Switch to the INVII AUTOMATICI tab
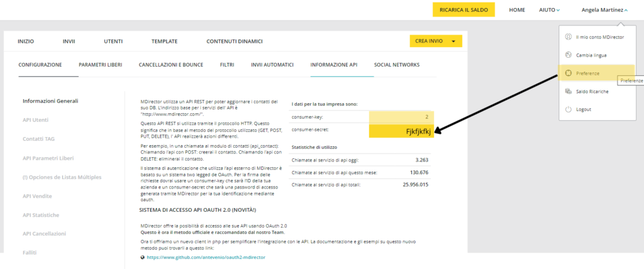The image size is (644, 269). pyautogui.click(x=272, y=65)
